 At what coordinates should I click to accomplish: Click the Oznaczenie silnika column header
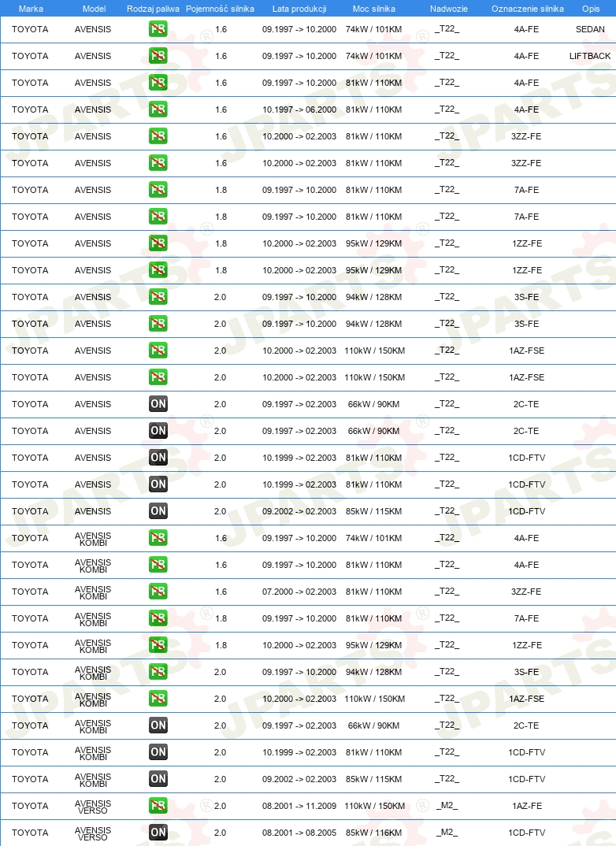[x=528, y=9]
